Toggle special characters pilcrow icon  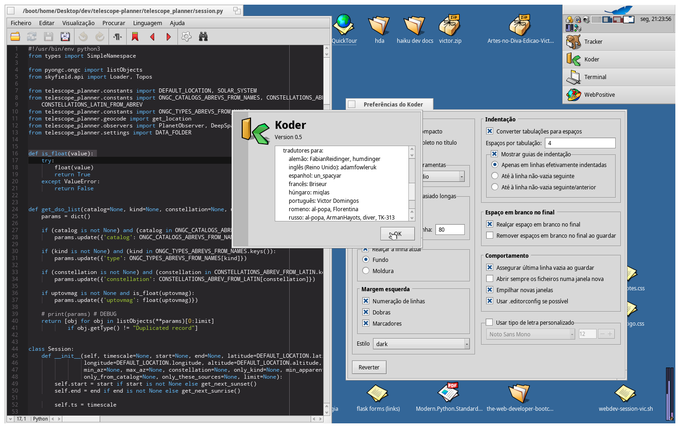click(117, 36)
